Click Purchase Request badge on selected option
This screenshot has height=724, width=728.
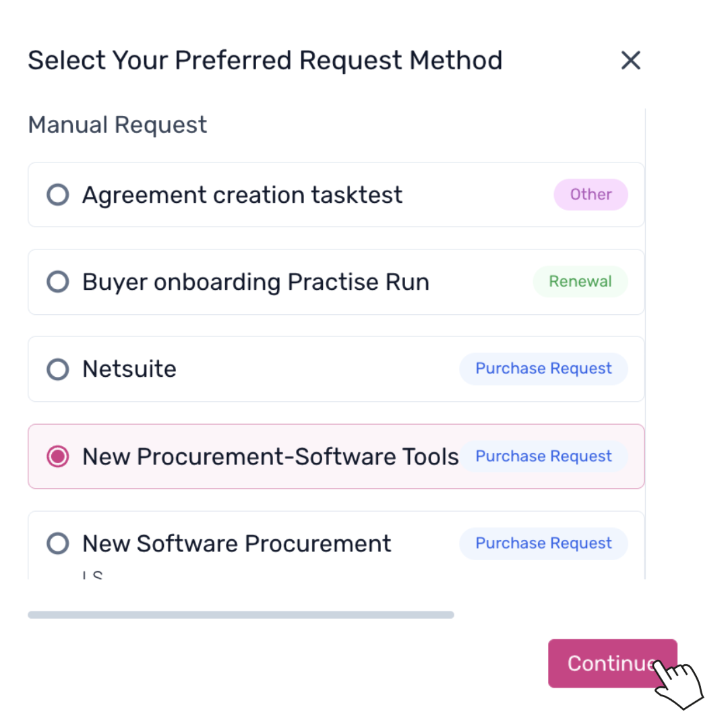(543, 456)
